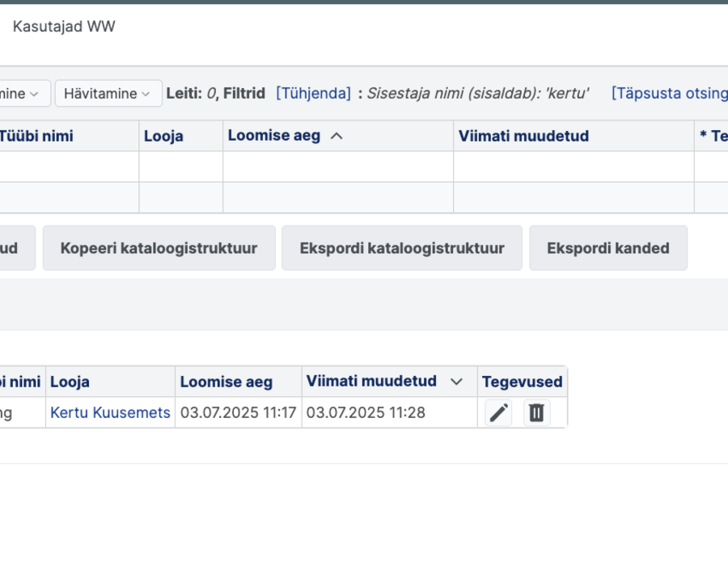Click descending sort chevron beside Viimati muudetud
The image size is (728, 566).
(x=456, y=382)
